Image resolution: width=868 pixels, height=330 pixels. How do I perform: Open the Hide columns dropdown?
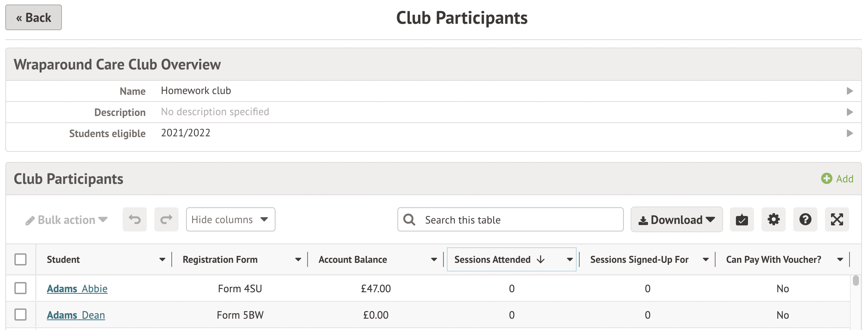pyautogui.click(x=230, y=219)
